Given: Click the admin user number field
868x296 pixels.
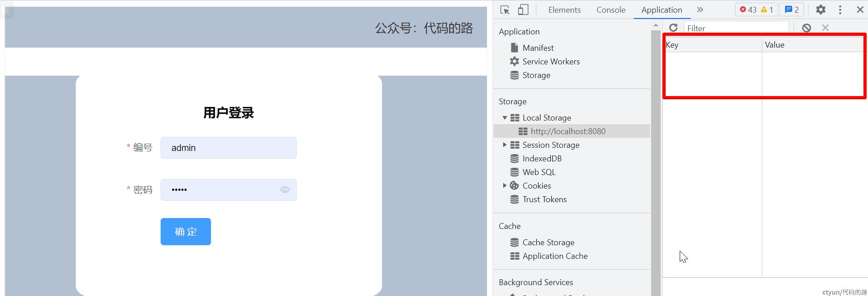Looking at the screenshot, I should (228, 148).
